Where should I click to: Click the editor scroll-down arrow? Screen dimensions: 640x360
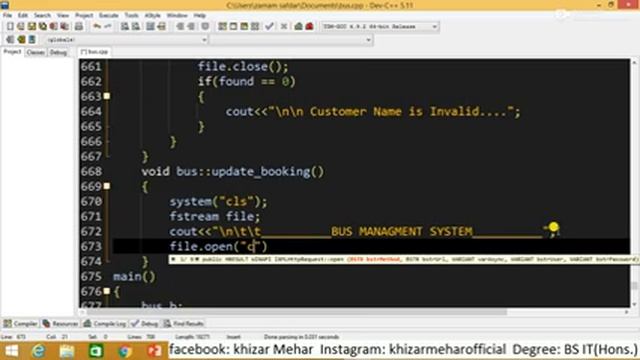634,304
